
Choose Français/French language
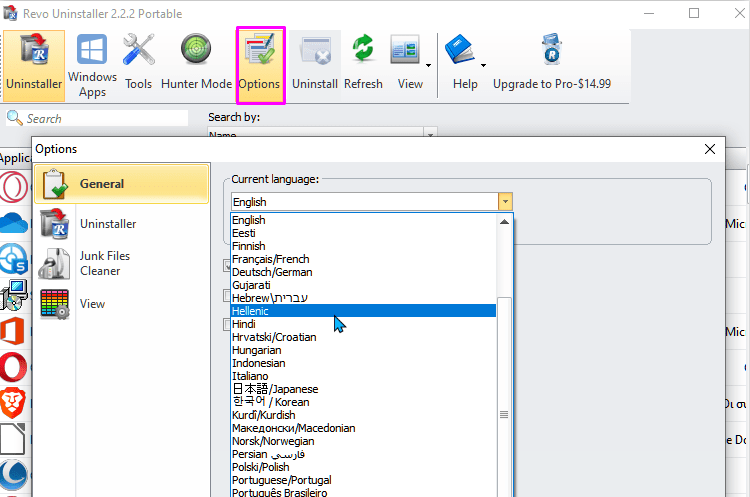(363, 259)
